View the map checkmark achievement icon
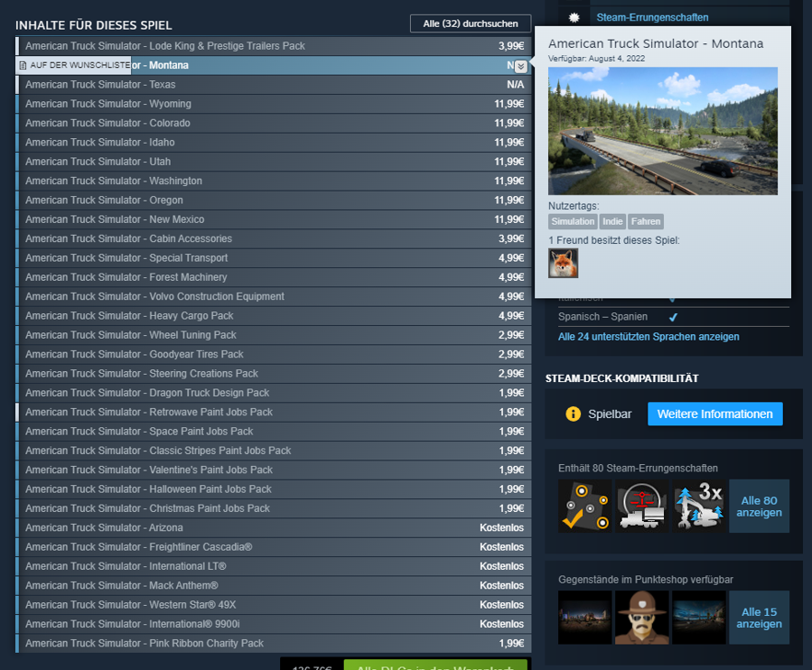 pyautogui.click(x=584, y=506)
